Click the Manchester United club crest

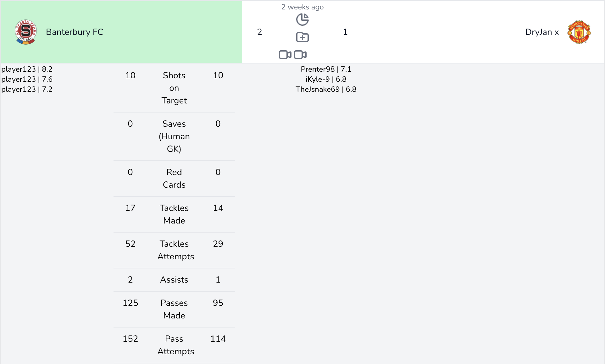coord(579,32)
